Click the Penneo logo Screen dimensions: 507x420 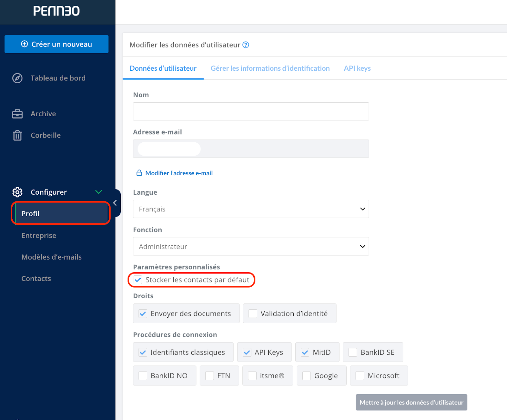pyautogui.click(x=56, y=11)
